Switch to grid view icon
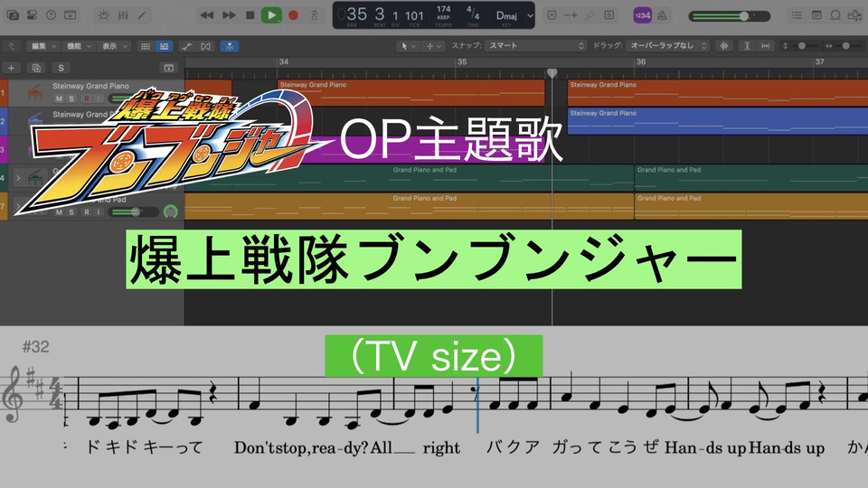868x488 pixels. pyautogui.click(x=145, y=46)
